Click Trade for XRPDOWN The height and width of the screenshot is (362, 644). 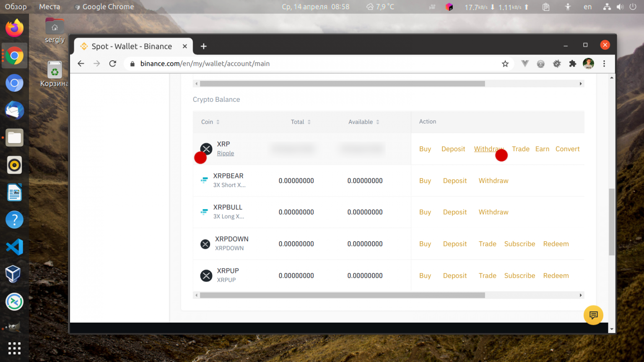click(488, 244)
